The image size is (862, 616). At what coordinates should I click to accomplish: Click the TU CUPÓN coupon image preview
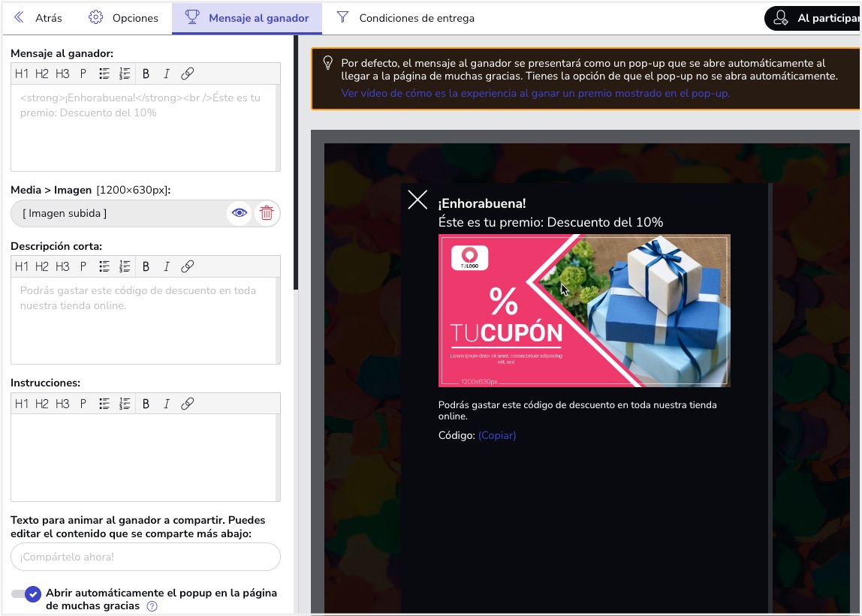point(584,311)
